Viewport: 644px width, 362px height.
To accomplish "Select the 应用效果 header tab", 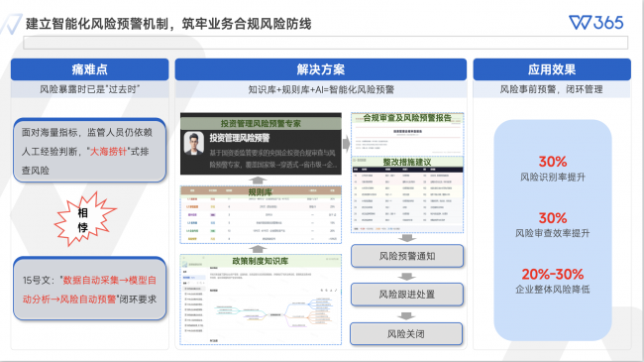I will click(552, 69).
